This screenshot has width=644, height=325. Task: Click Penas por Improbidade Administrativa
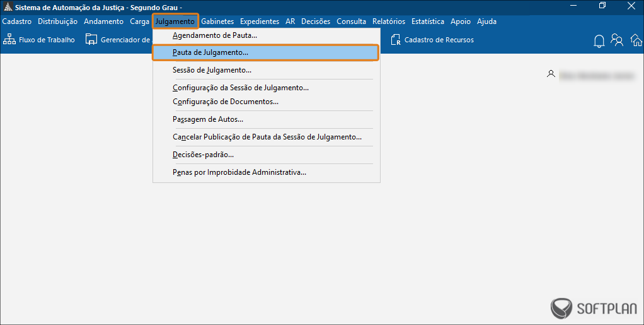239,172
